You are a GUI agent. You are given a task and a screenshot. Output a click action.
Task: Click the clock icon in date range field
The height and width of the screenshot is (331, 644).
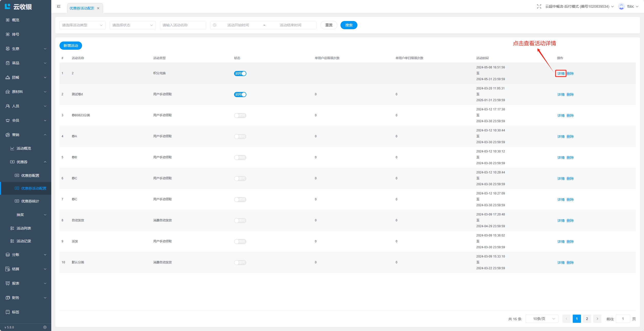click(215, 25)
